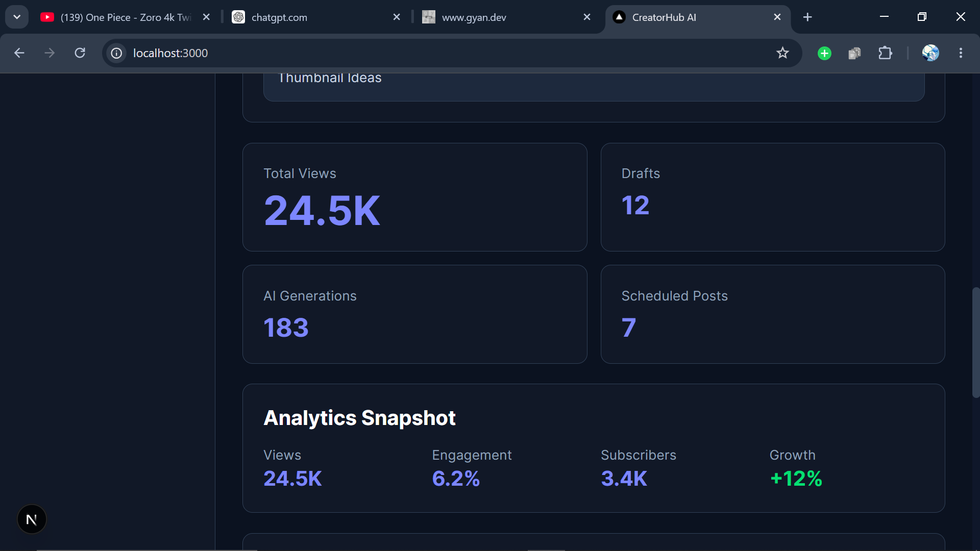980x551 pixels.
Task: Close the chatgpt.com tab
Action: click(x=397, y=17)
